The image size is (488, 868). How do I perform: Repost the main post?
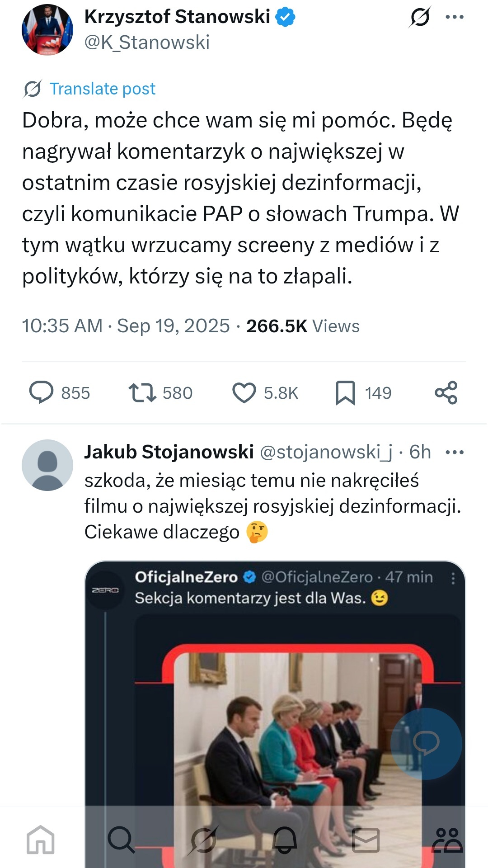pyautogui.click(x=142, y=392)
